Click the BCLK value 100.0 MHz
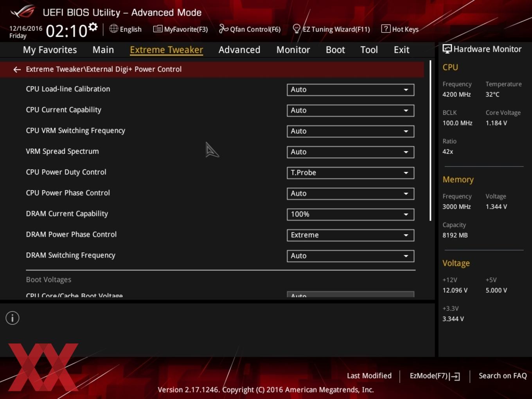This screenshot has width=532, height=399. click(x=457, y=123)
